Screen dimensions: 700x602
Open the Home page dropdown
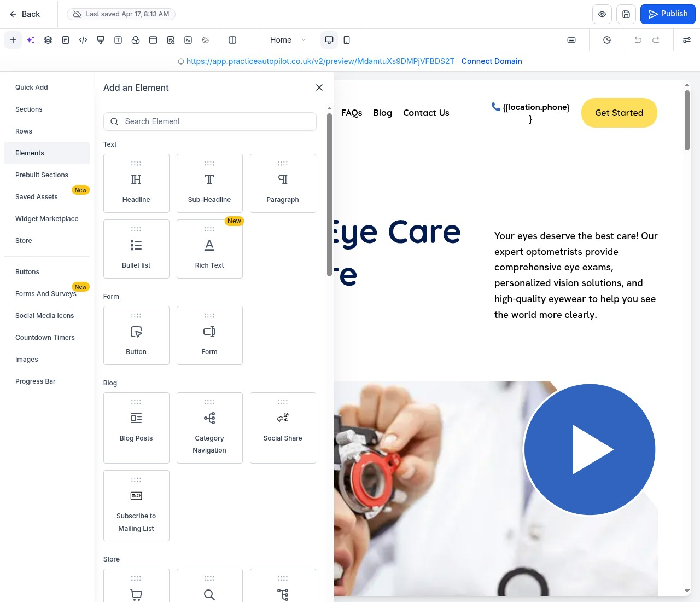tap(288, 40)
